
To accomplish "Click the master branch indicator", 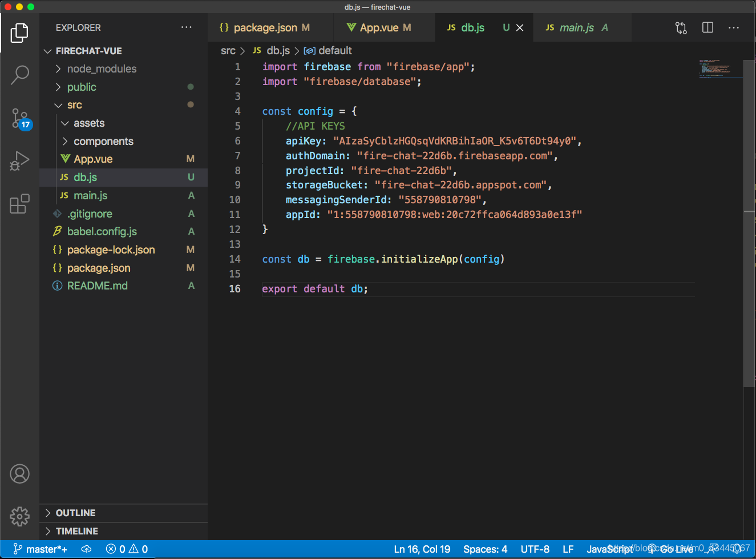I will 40,549.
